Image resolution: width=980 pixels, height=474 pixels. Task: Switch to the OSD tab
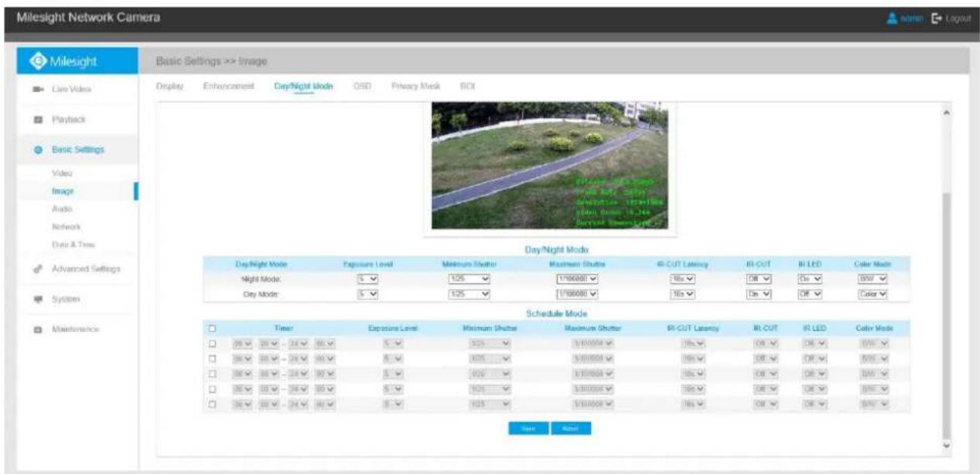click(362, 85)
